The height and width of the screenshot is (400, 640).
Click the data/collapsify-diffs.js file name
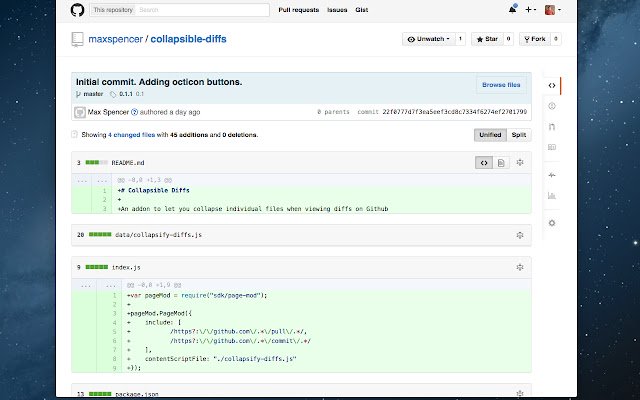[x=158, y=235]
